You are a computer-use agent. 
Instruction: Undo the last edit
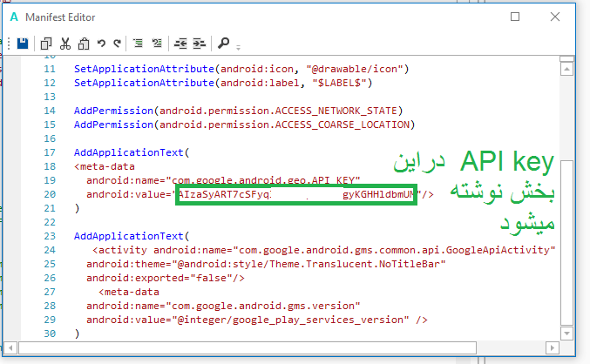(x=101, y=43)
